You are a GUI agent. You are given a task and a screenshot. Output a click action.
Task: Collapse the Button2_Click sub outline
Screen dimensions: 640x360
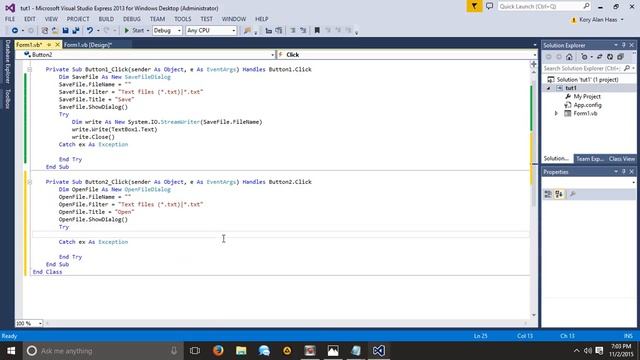coord(29,182)
